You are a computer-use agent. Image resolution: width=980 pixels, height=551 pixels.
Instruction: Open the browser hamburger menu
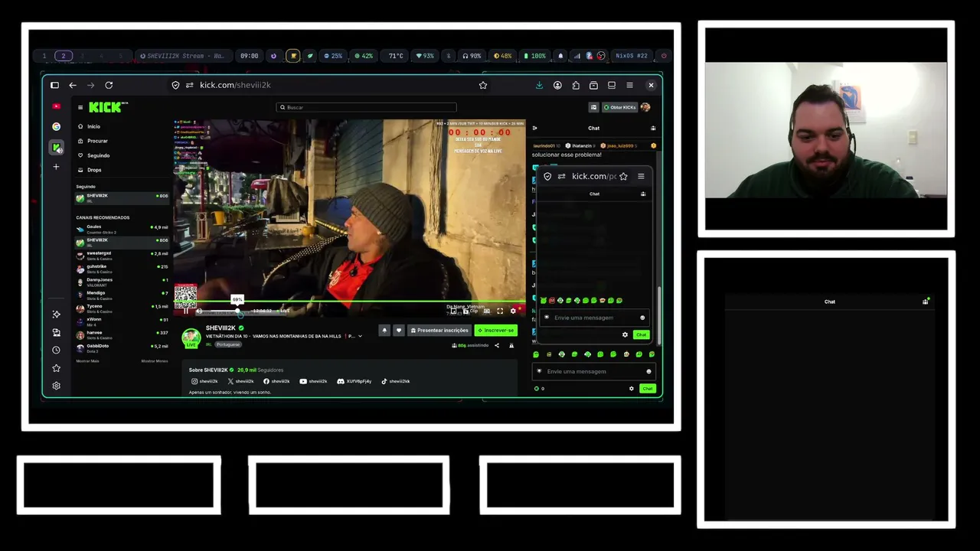[x=629, y=85]
